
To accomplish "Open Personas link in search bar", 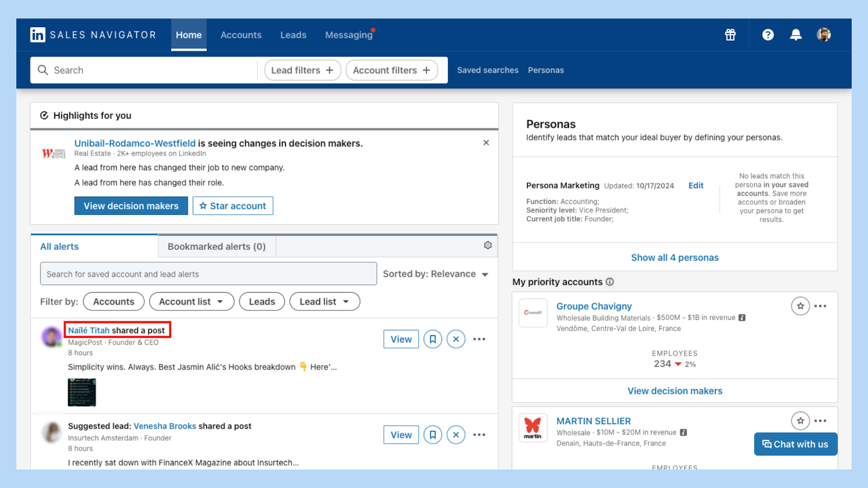I will coord(546,70).
